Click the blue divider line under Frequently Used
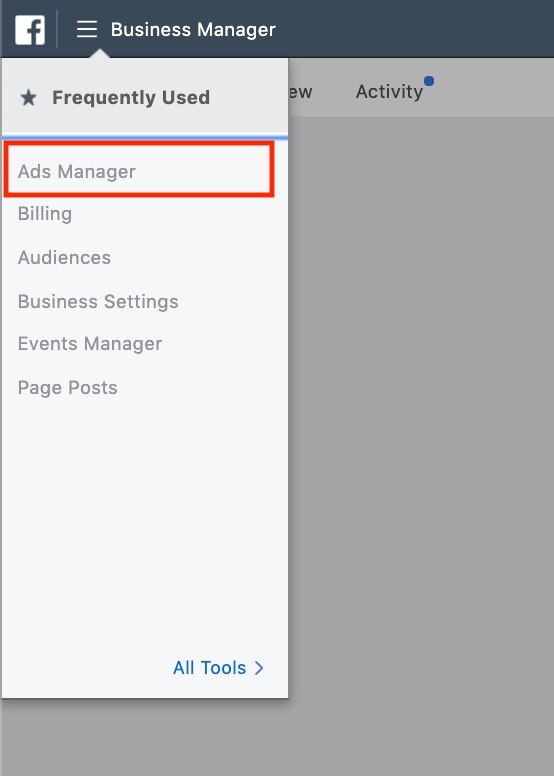This screenshot has width=554, height=776. (145, 137)
